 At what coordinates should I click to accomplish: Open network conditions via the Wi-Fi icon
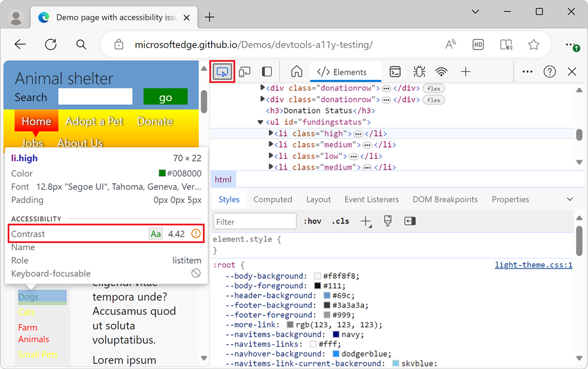pos(442,71)
